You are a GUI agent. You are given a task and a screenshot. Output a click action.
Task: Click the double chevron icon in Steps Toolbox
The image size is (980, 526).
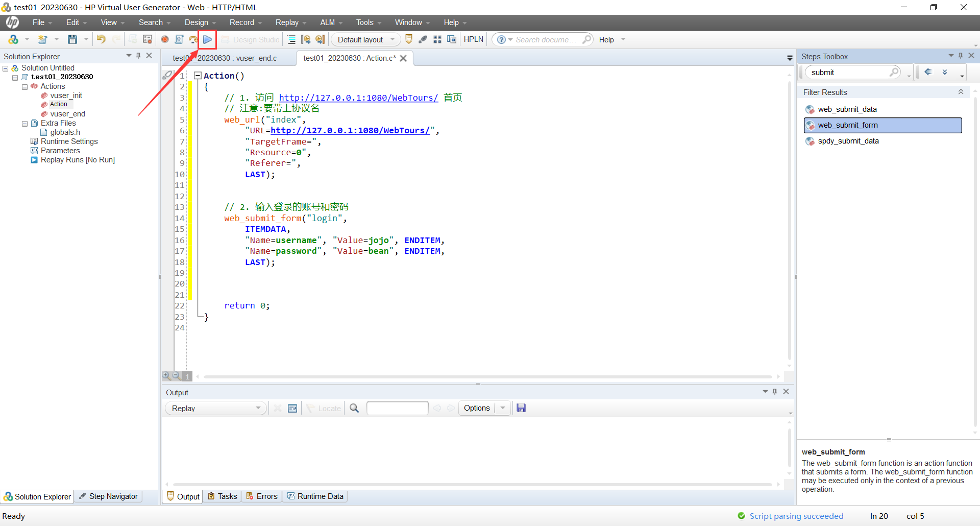(945, 72)
